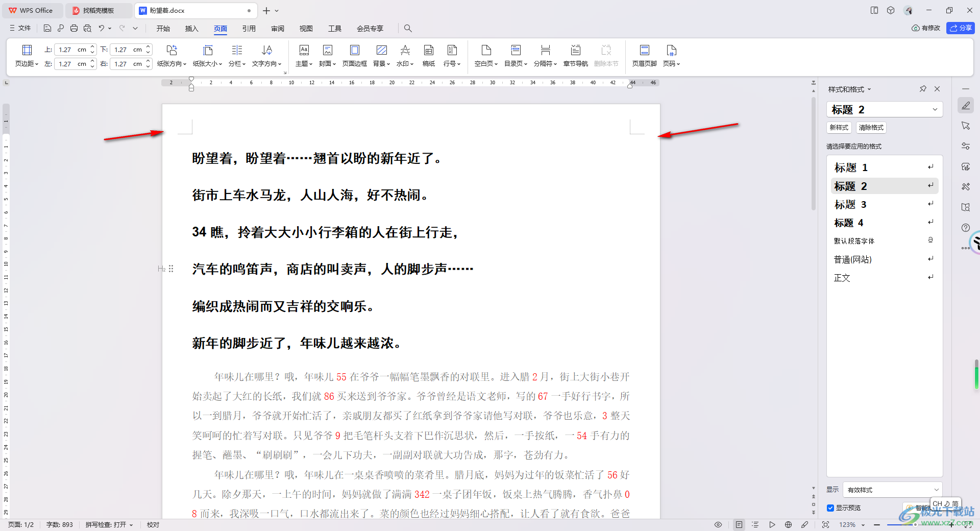Viewport: 980px width, 531px height.
Task: Click the print preview icon
Action: coord(87,28)
